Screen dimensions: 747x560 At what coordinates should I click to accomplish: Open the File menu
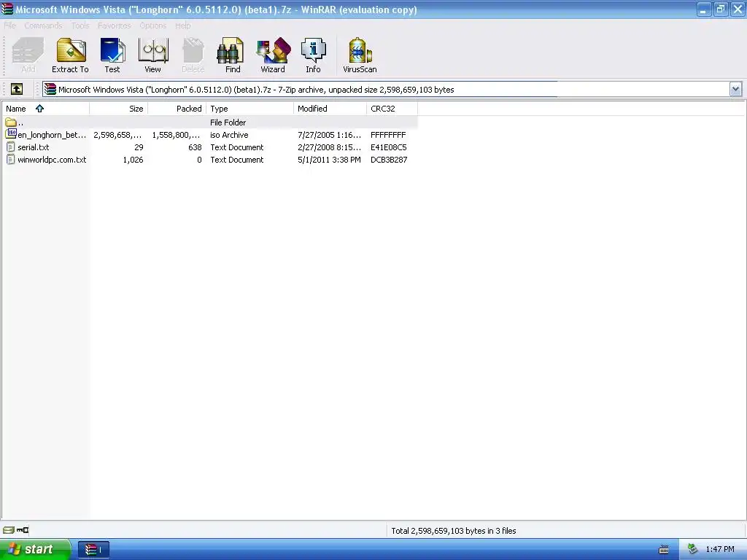(9, 26)
